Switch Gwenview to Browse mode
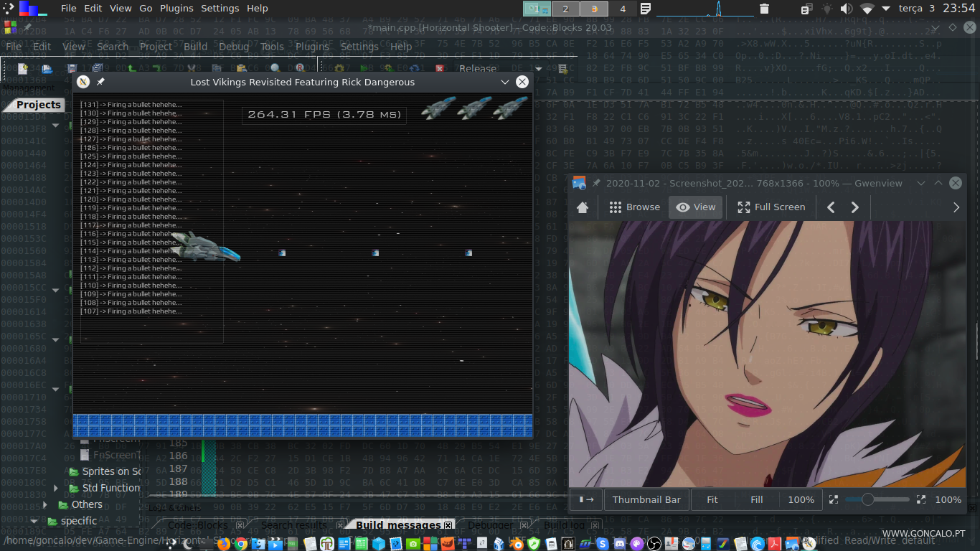980x551 pixels. pos(634,207)
